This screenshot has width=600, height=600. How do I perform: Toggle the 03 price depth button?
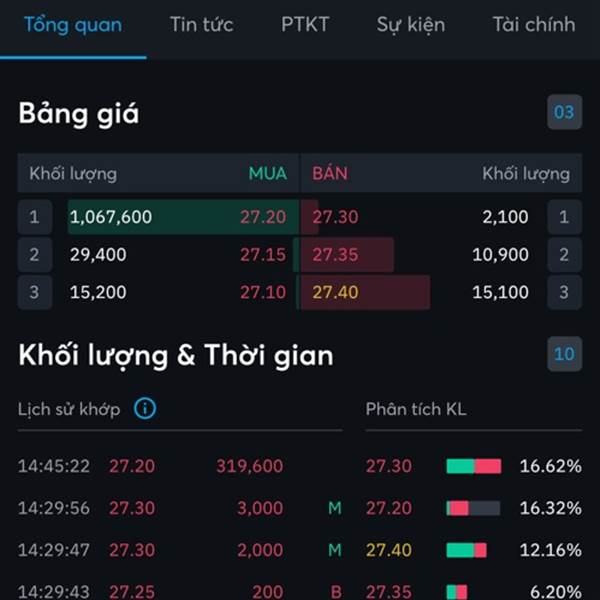(564, 112)
